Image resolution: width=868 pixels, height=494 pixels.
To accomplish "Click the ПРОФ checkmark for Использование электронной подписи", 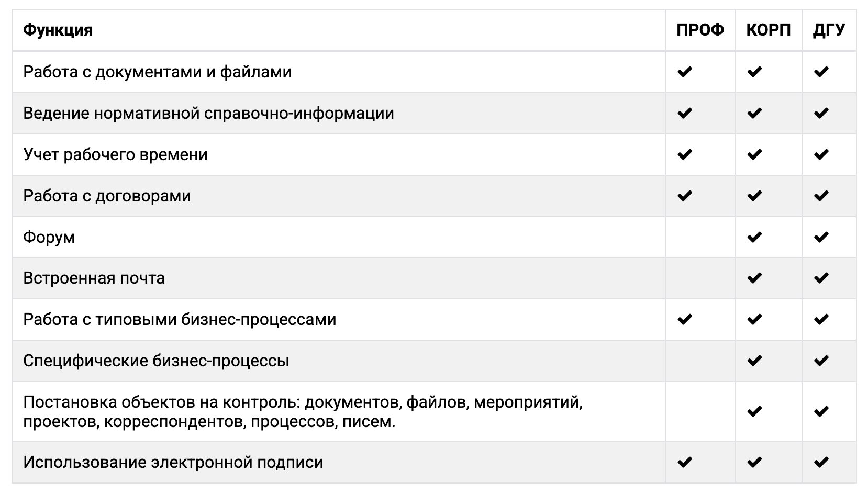I will pyautogui.click(x=685, y=462).
